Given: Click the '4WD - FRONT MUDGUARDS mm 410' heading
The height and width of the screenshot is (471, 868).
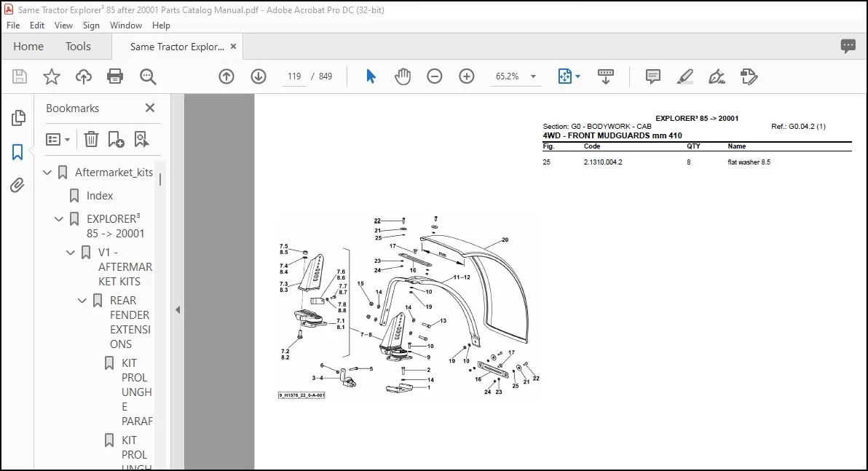Looking at the screenshot, I should [x=612, y=135].
